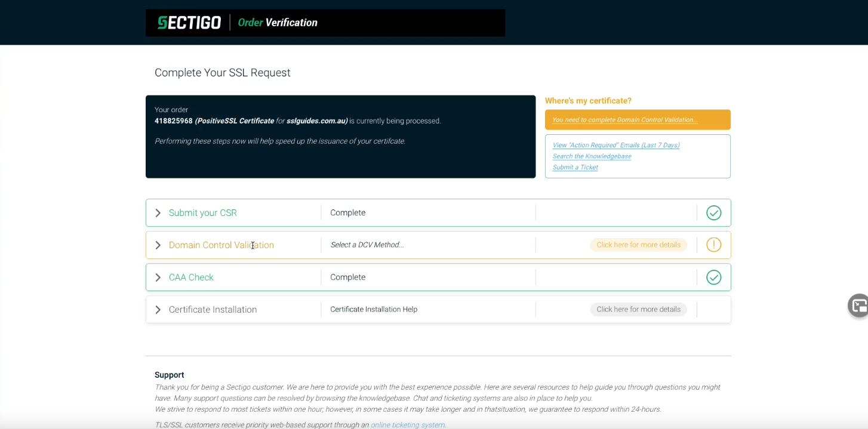The height and width of the screenshot is (429, 868).
Task: Click the Order Verification header label
Action: tap(278, 22)
